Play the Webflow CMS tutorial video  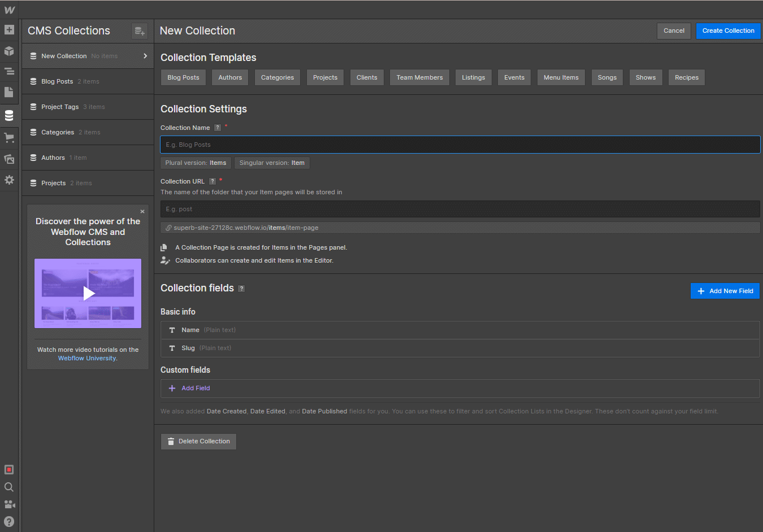[x=88, y=293]
